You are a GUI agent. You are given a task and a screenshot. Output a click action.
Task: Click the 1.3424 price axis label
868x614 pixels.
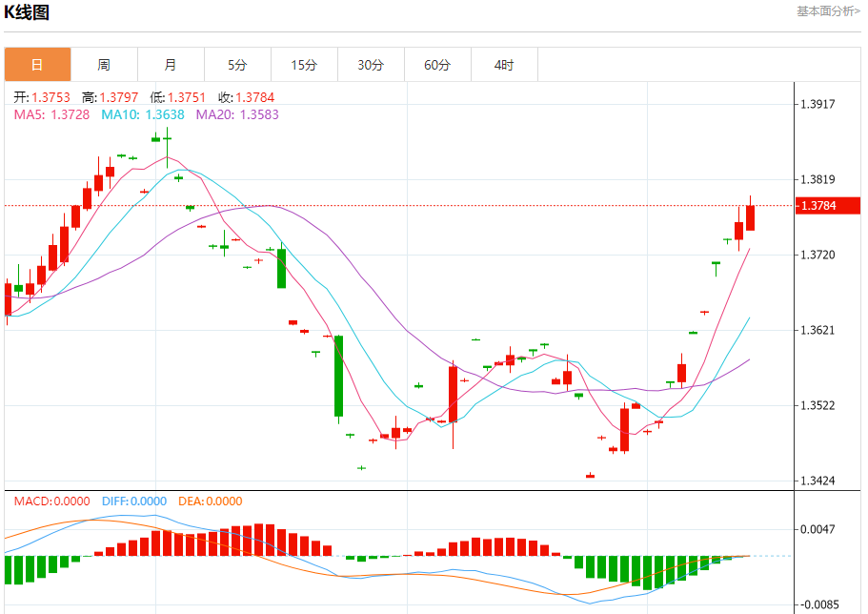[818, 481]
